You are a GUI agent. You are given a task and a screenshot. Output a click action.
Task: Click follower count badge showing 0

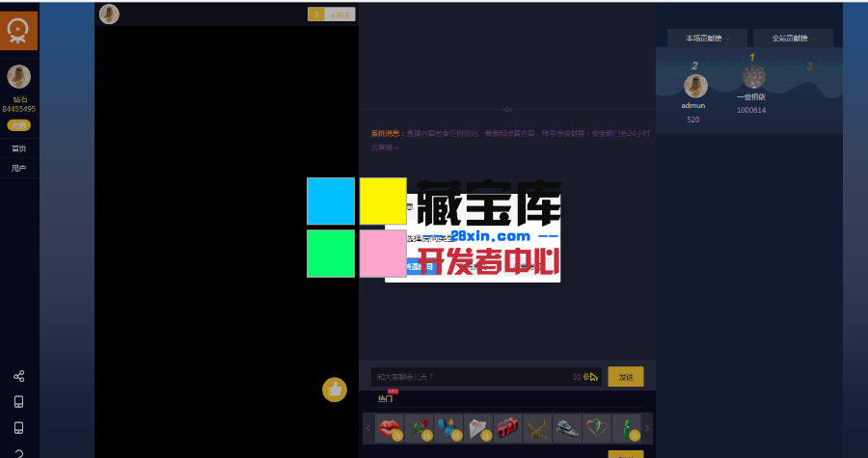click(316, 14)
